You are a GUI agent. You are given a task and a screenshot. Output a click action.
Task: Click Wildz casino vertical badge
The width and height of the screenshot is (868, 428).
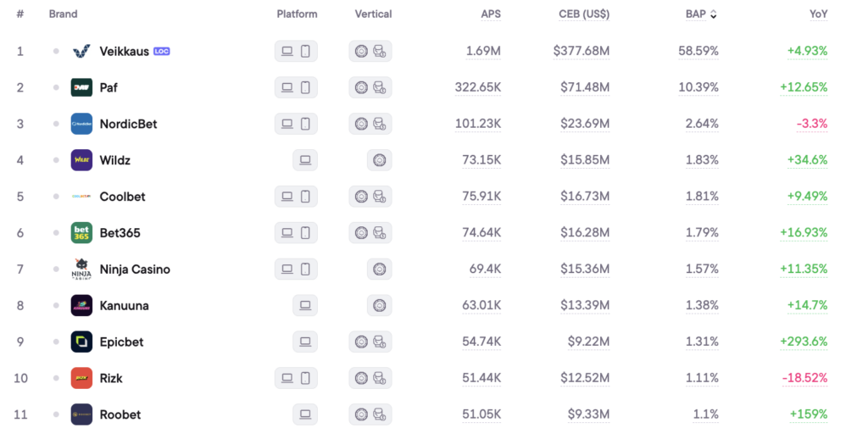click(379, 160)
